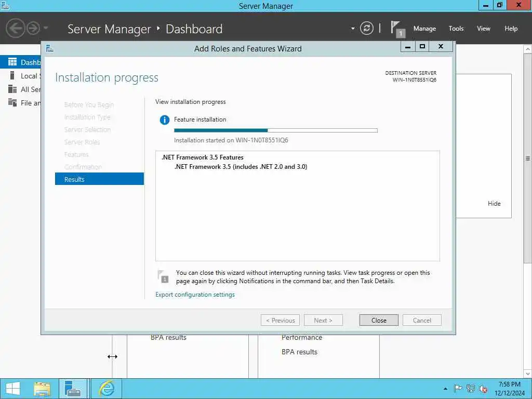Click the destination server name WIN-1N0T8551IQ6

coord(414,80)
